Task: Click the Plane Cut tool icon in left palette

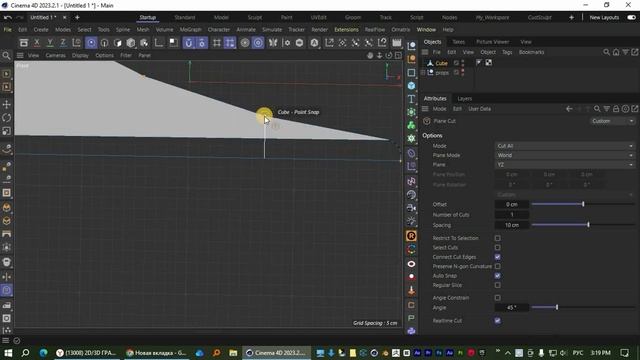Action: [7, 290]
